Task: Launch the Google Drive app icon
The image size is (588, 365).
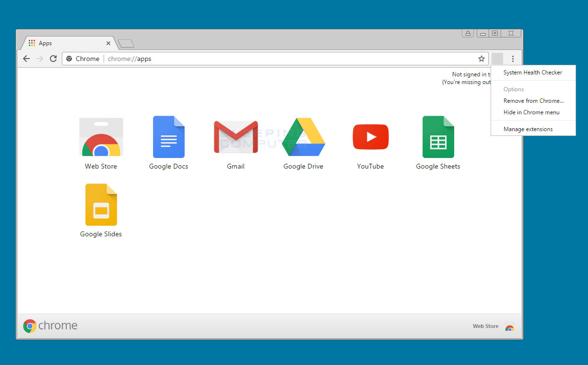Action: coord(303,137)
